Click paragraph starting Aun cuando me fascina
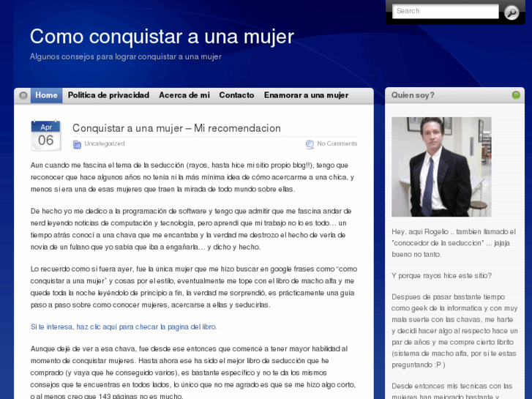The height and width of the screenshot is (399, 532). [x=192, y=177]
